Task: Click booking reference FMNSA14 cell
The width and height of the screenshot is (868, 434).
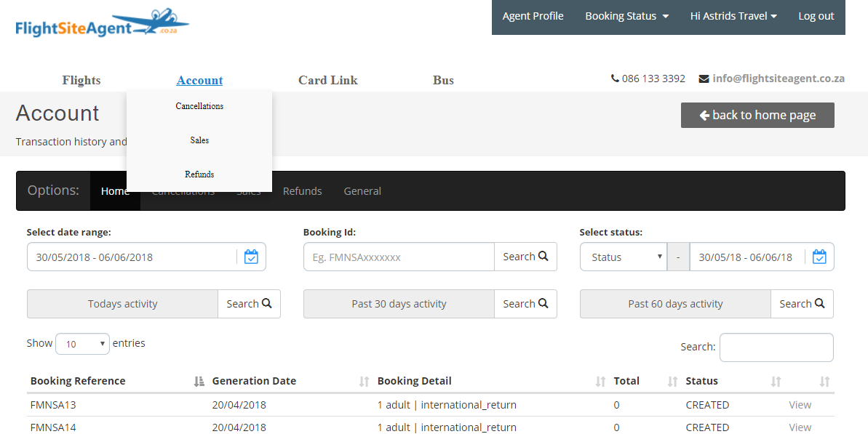Action: pyautogui.click(x=53, y=427)
